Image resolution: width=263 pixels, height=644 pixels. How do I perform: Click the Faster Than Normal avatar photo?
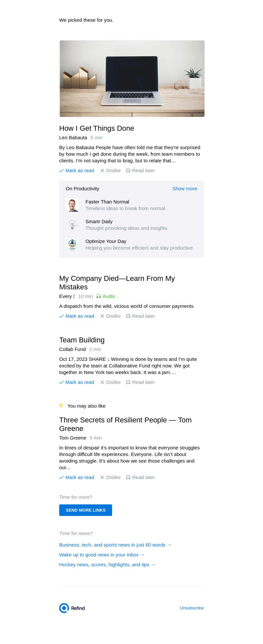(72, 205)
